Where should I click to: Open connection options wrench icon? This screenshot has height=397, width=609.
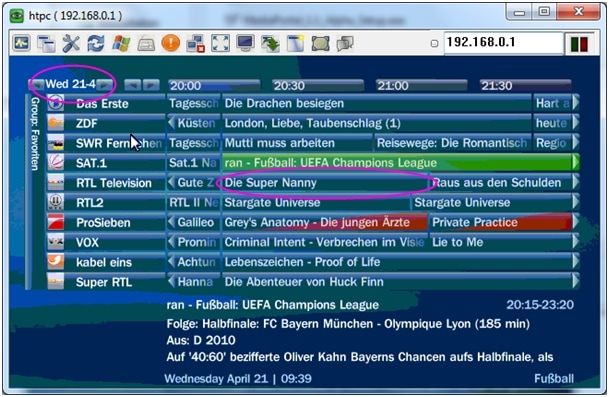click(x=71, y=43)
